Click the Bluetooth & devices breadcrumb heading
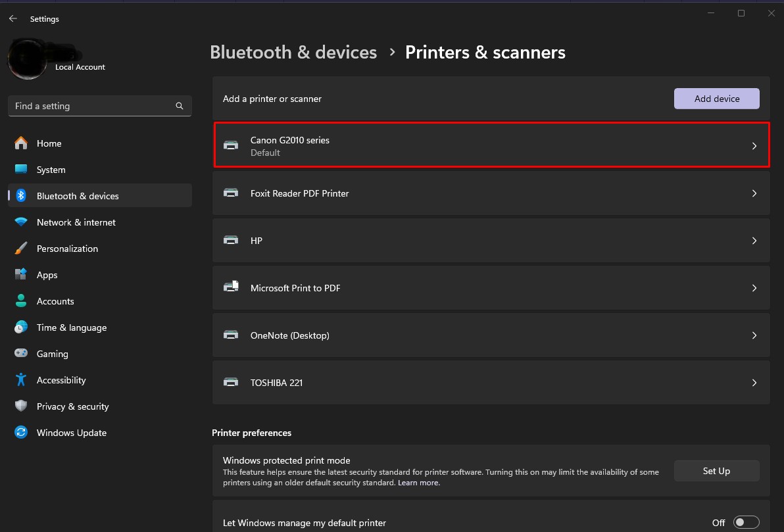 coord(293,52)
